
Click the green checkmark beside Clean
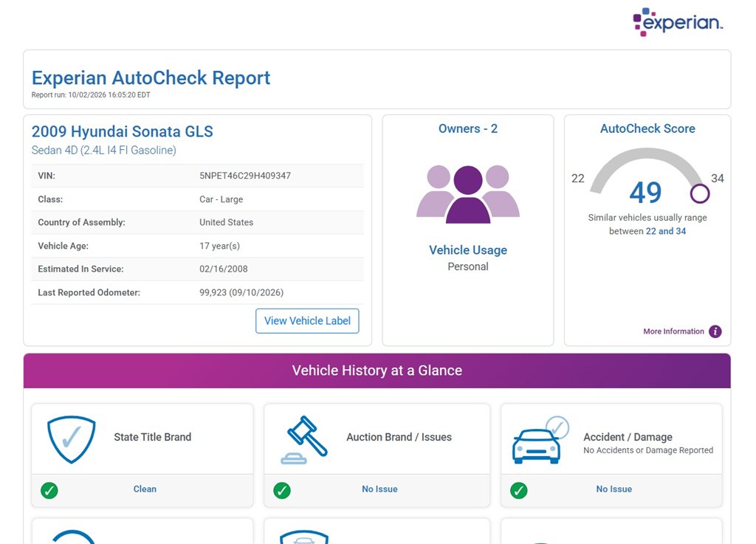coord(49,491)
